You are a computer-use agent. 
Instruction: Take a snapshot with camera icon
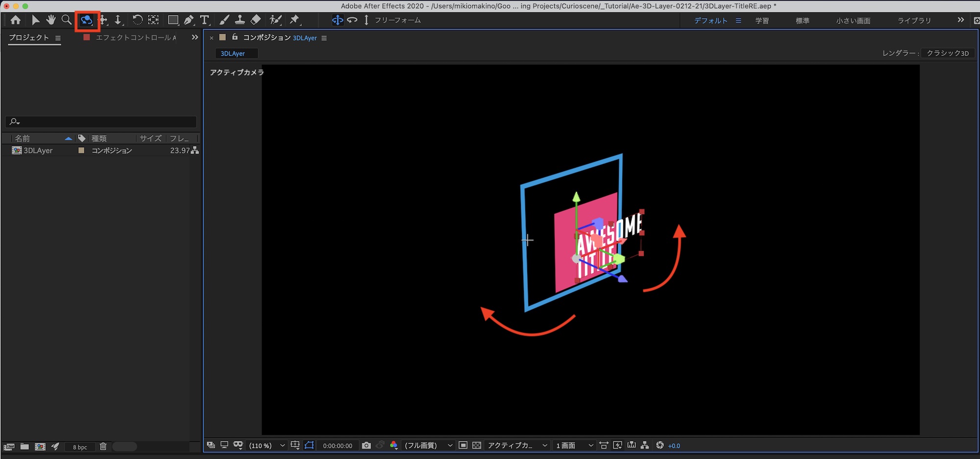coord(366,445)
